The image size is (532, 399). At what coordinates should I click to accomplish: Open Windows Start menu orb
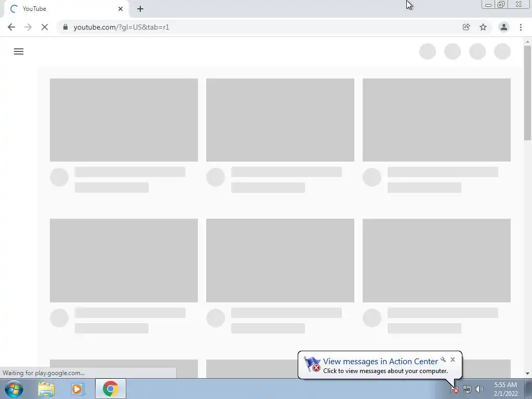pos(14,389)
